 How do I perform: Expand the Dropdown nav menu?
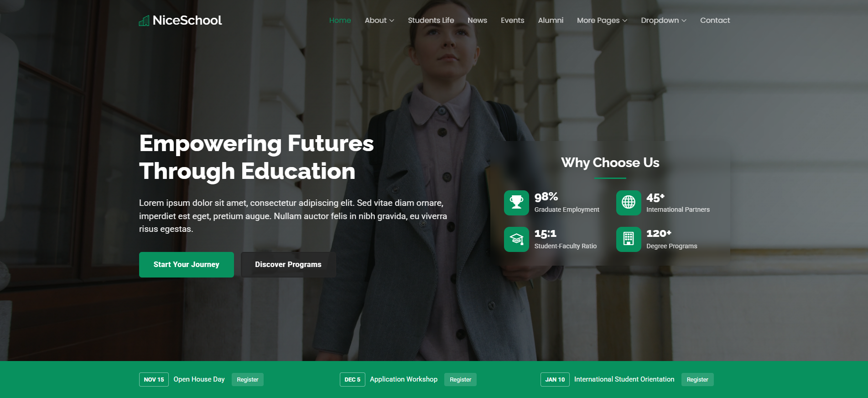664,20
